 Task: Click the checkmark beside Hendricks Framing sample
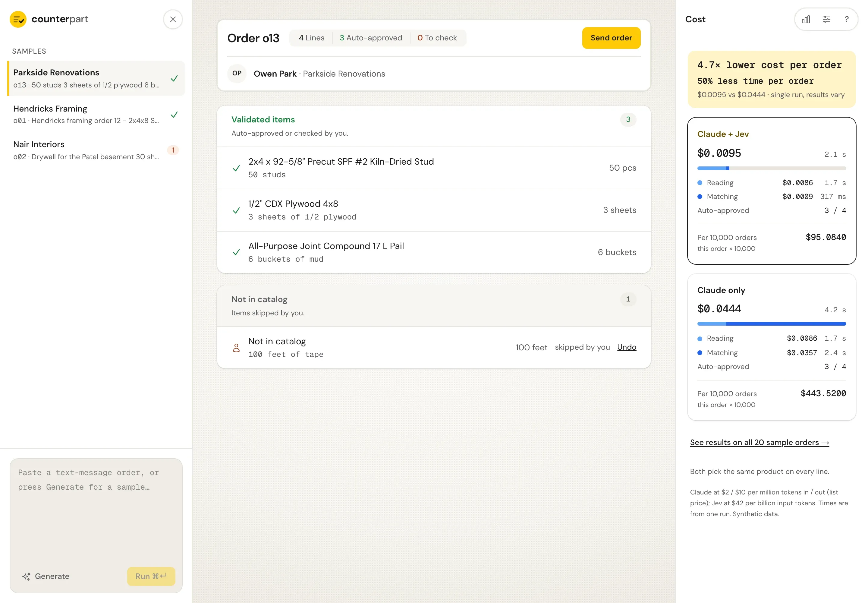click(174, 115)
